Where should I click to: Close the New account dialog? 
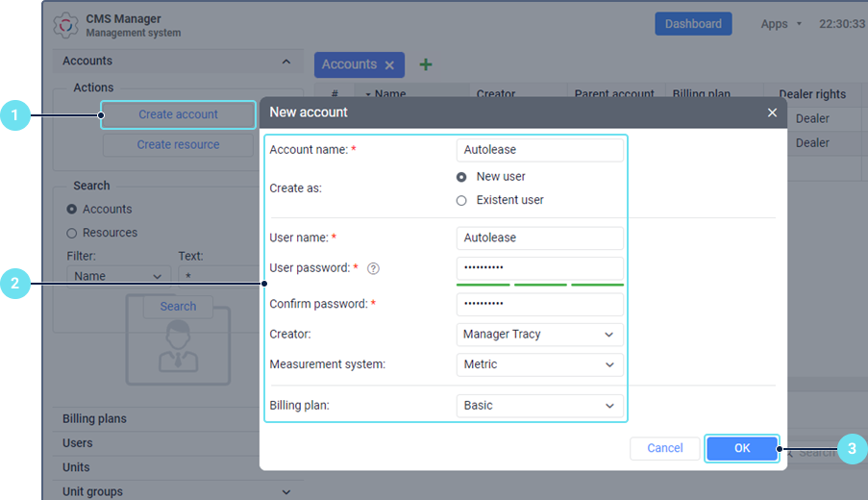[772, 112]
